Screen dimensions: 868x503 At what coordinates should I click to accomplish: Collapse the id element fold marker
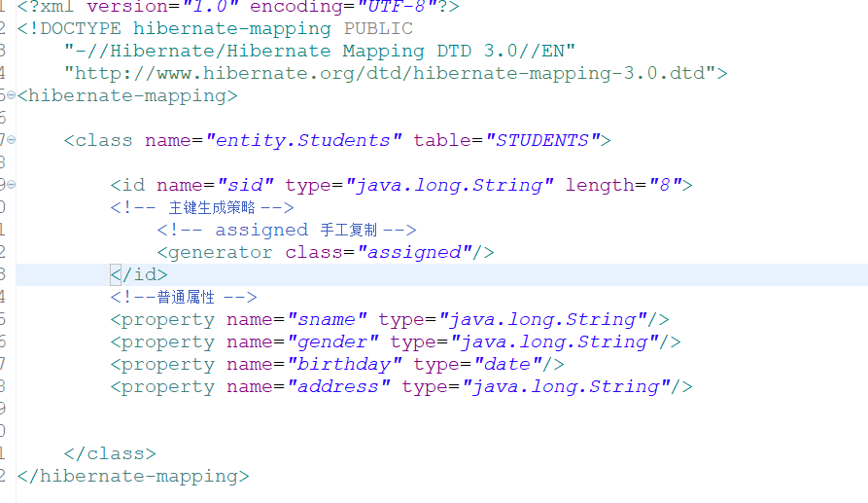[11, 185]
